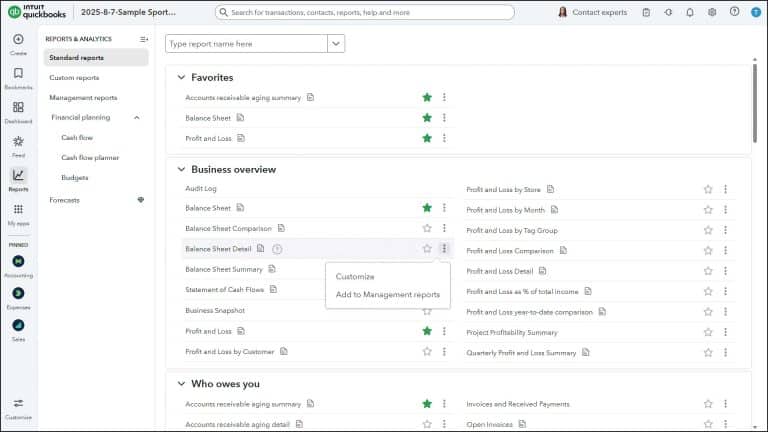Open the pinned Accounting icon
This screenshot has width=768, height=432.
[x=18, y=262]
